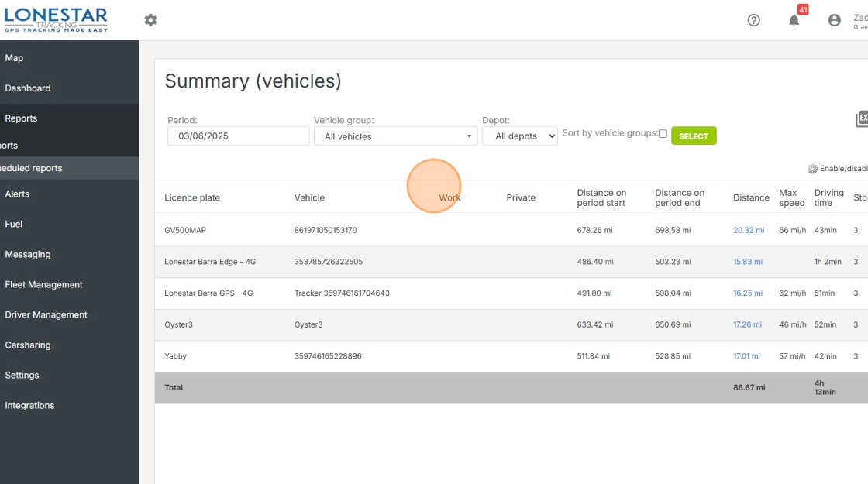Click the 17.01 mi distance link
Image resolution: width=868 pixels, height=484 pixels.
point(746,356)
